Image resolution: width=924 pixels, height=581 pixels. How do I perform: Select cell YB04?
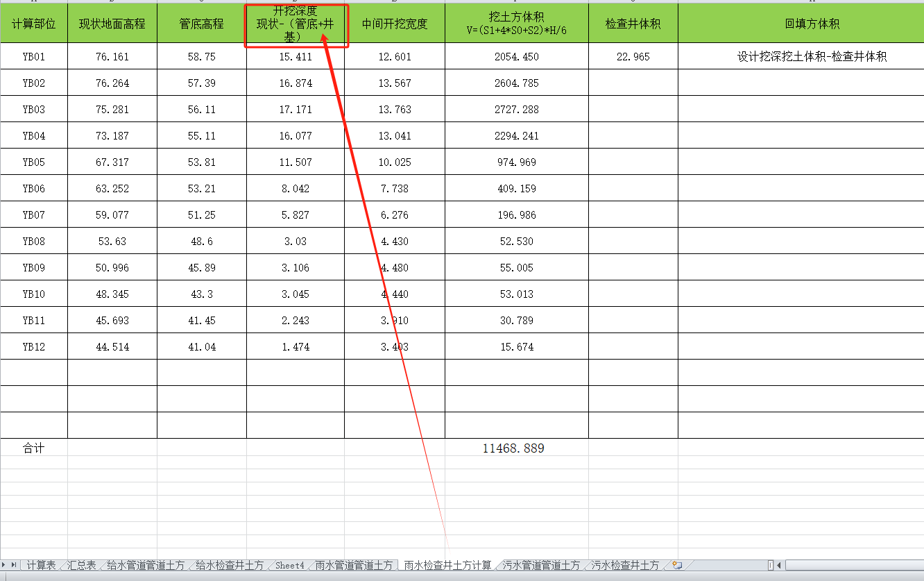click(x=34, y=135)
